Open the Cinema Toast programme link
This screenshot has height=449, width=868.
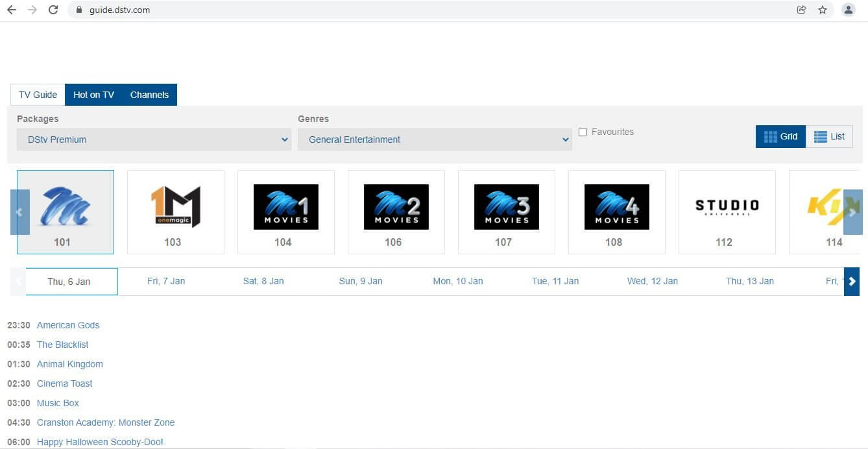point(64,383)
